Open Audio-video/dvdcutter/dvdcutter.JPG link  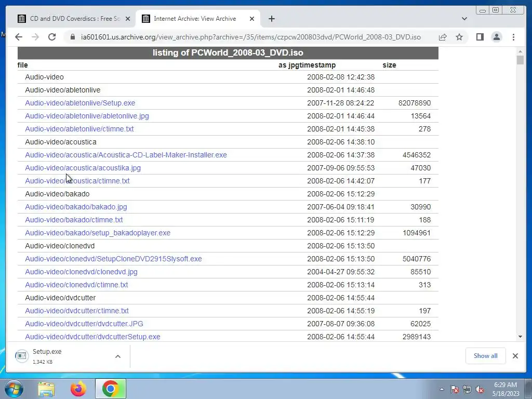[84, 324]
